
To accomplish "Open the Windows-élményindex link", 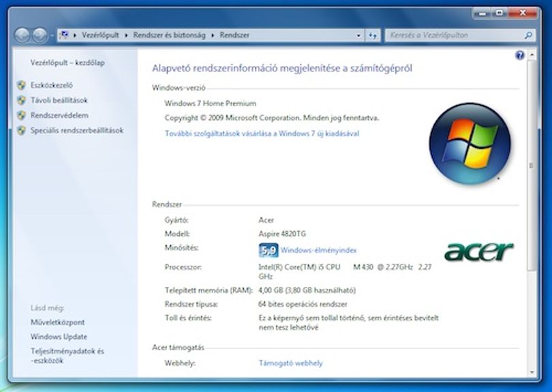I will 319,250.
